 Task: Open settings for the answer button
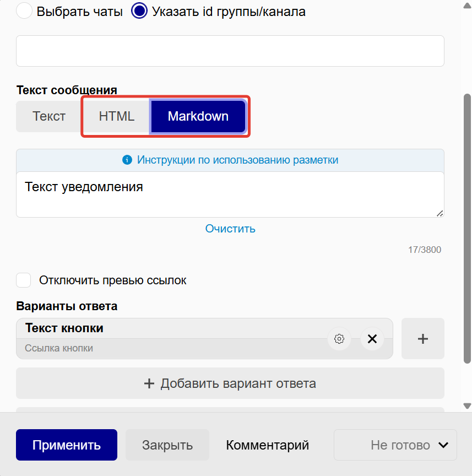pyautogui.click(x=339, y=339)
